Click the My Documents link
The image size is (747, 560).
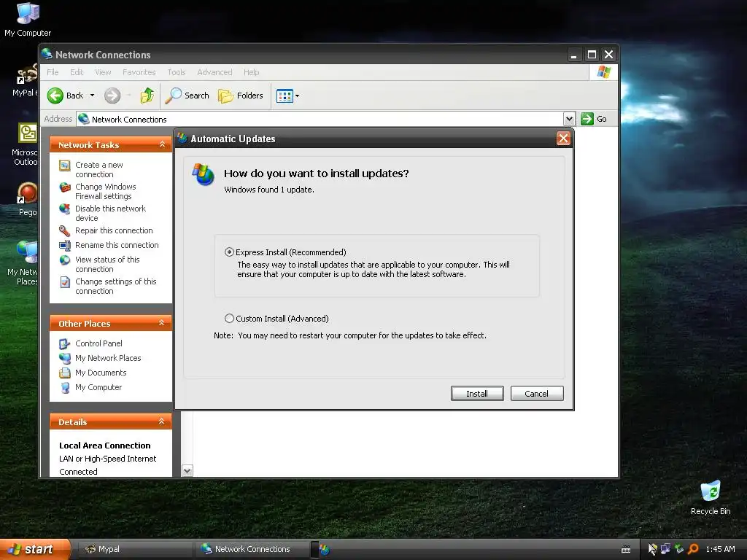(101, 373)
